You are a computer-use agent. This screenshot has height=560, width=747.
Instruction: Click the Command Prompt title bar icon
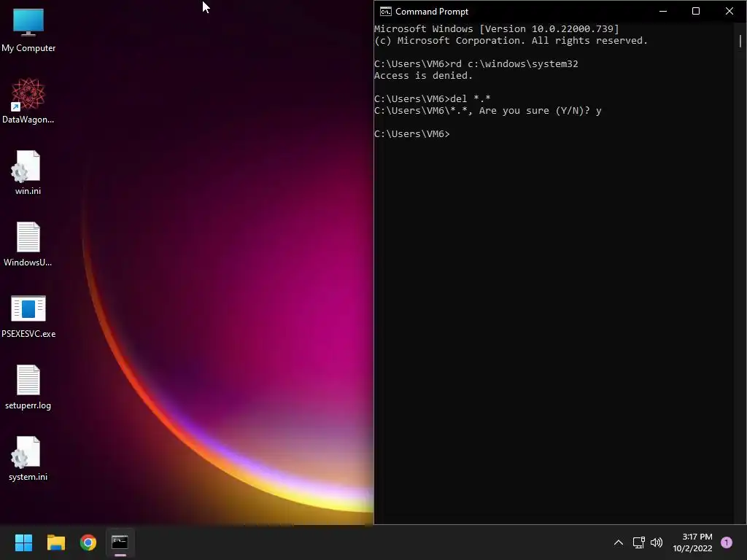point(385,12)
